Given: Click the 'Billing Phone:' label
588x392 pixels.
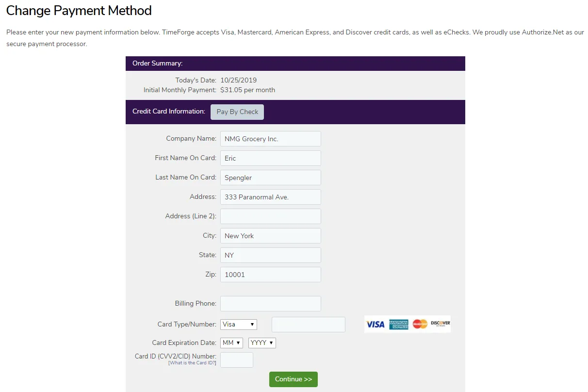Looking at the screenshot, I should pos(196,303).
